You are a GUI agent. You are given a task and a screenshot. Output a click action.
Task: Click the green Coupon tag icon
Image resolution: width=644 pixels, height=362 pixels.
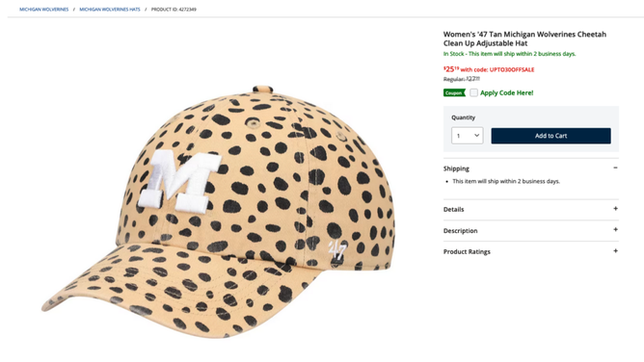tap(454, 92)
